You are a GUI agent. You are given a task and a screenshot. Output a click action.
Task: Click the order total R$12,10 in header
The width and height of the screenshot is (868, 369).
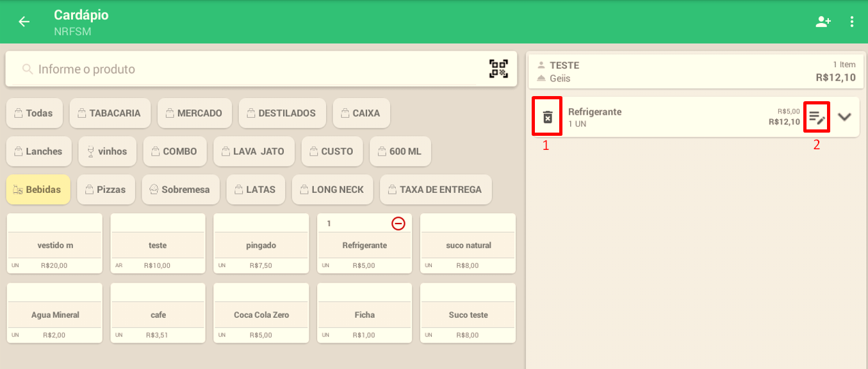(836, 78)
